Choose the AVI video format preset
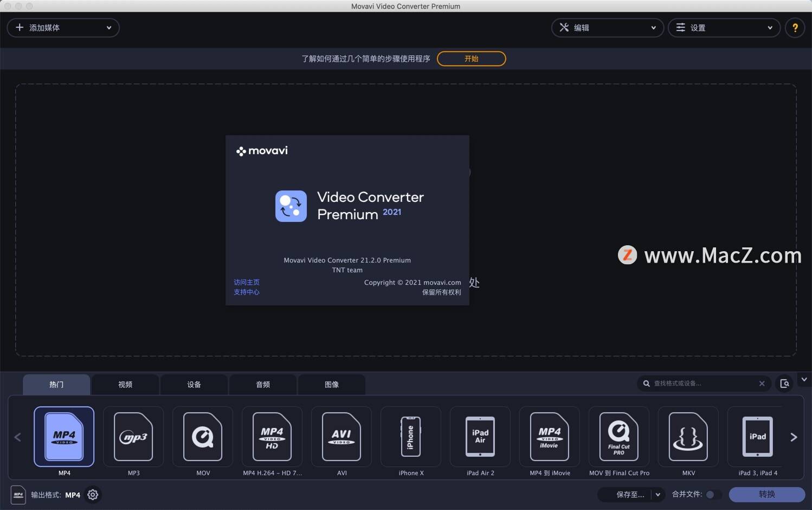Screen dimensions: 812x510 click(x=341, y=437)
